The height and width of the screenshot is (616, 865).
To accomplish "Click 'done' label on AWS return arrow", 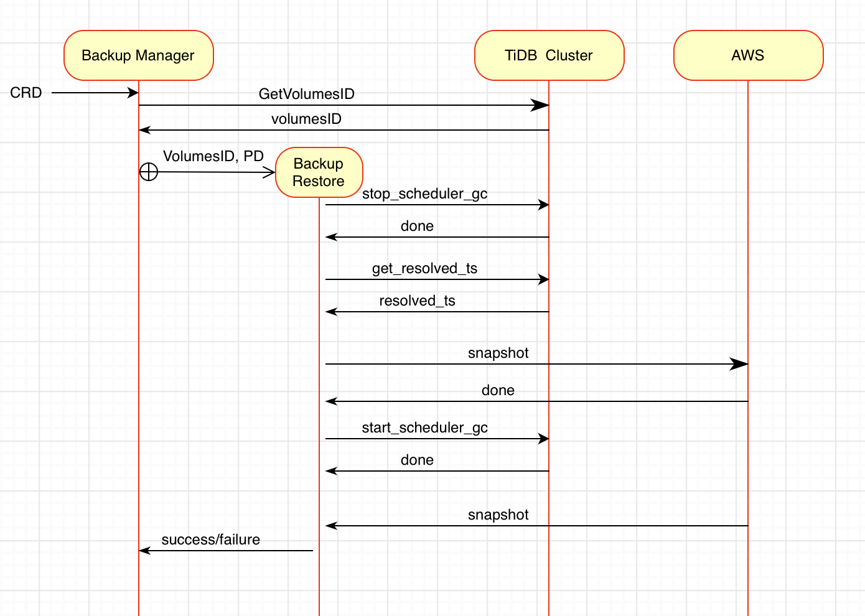I will pyautogui.click(x=498, y=390).
